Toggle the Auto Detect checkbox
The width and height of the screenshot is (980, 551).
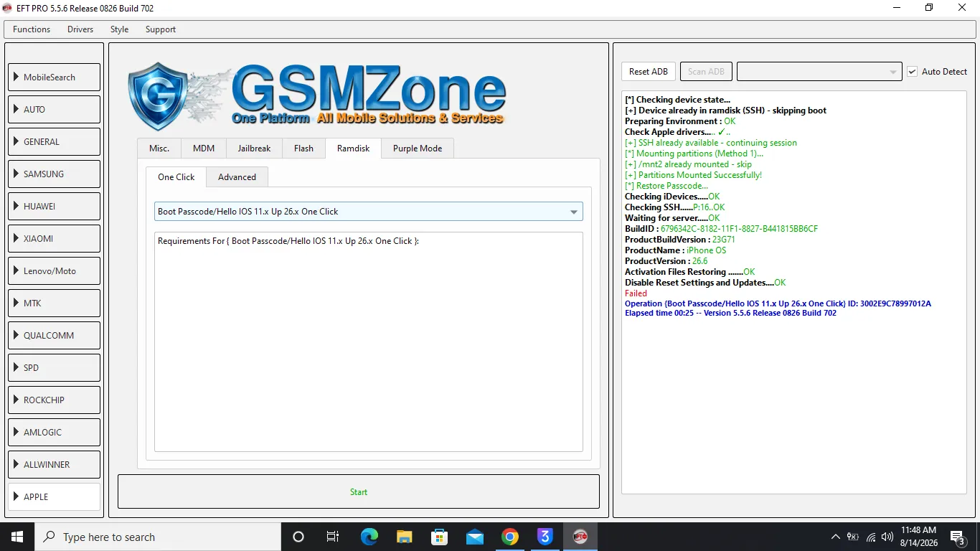913,72
